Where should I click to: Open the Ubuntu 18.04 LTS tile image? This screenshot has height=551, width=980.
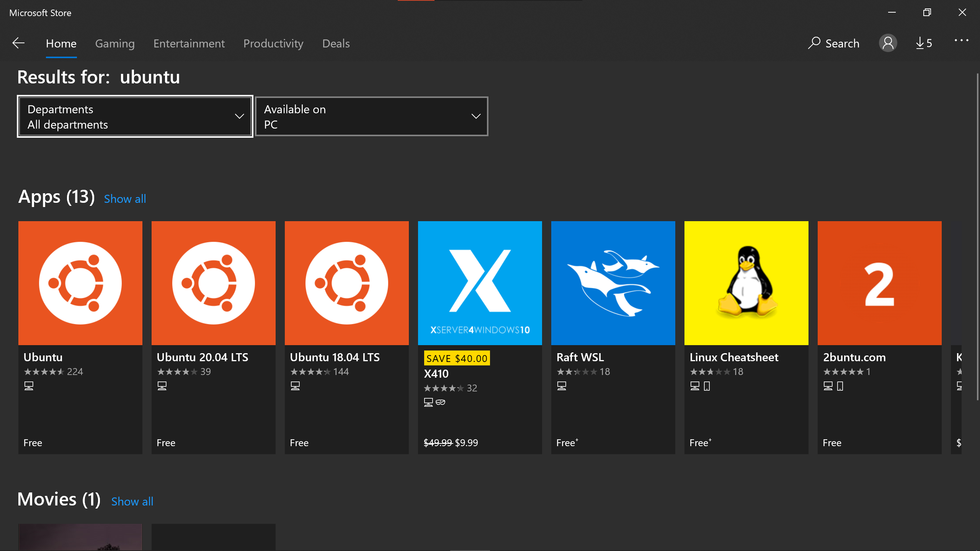[347, 283]
